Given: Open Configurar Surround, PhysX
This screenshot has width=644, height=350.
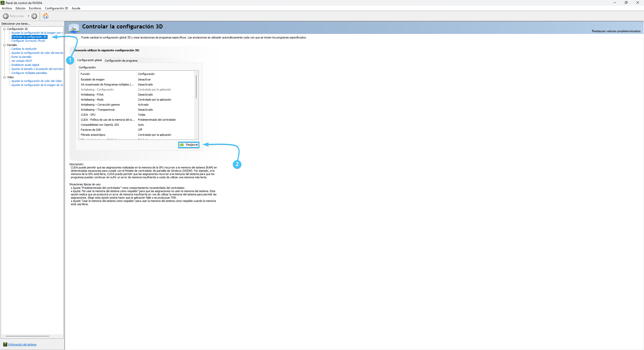Looking at the screenshot, I should 28,41.
